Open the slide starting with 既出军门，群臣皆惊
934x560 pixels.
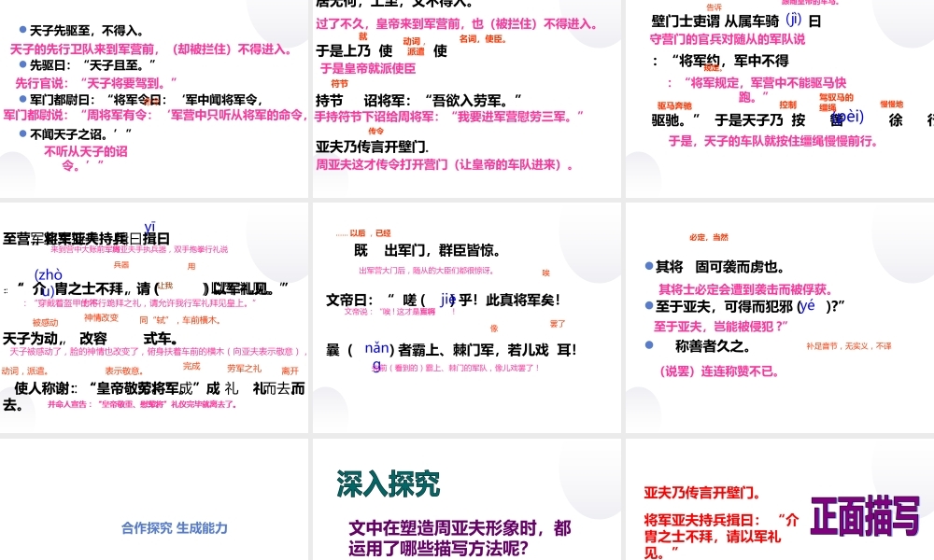click(x=466, y=317)
